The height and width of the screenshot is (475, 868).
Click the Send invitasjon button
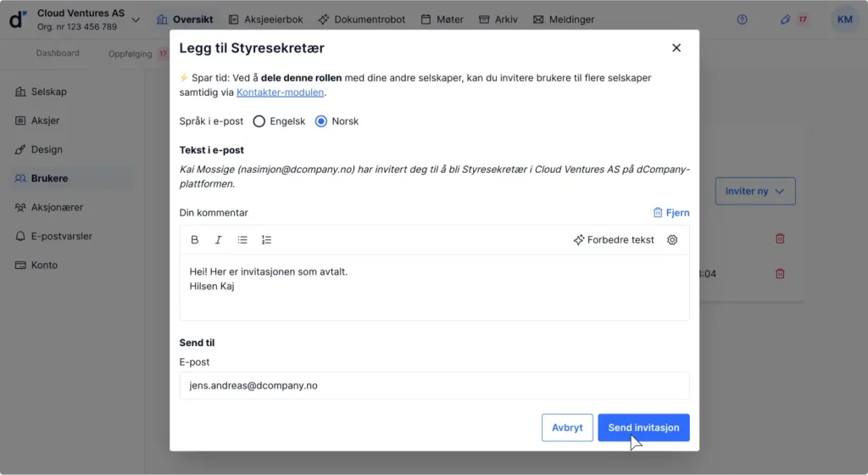pos(643,427)
